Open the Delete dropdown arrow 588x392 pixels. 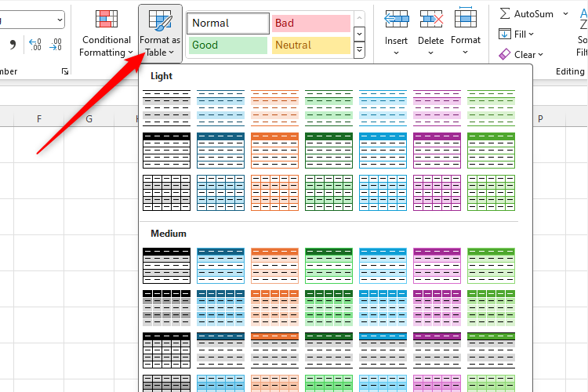click(431, 53)
